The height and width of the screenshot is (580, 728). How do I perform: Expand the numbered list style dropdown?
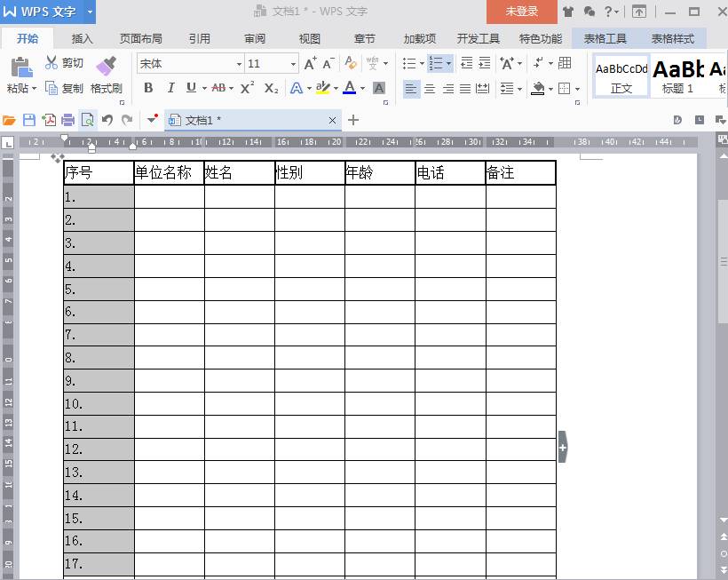(449, 64)
